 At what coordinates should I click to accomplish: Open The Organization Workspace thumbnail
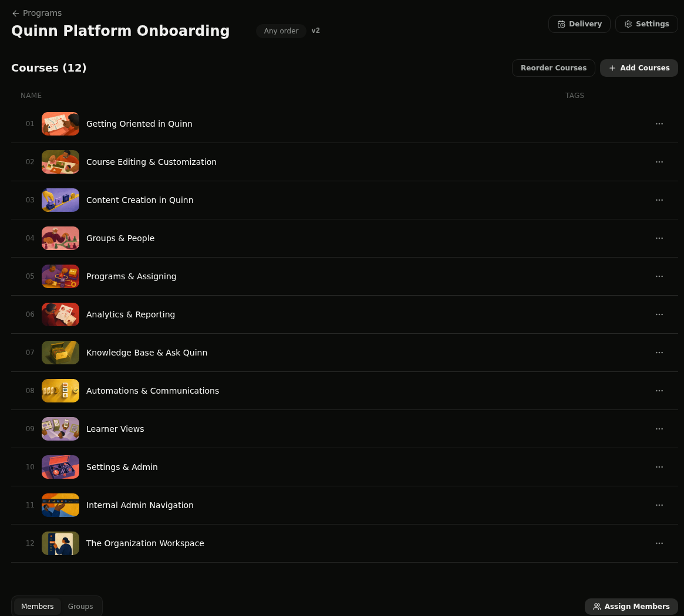(x=60, y=543)
